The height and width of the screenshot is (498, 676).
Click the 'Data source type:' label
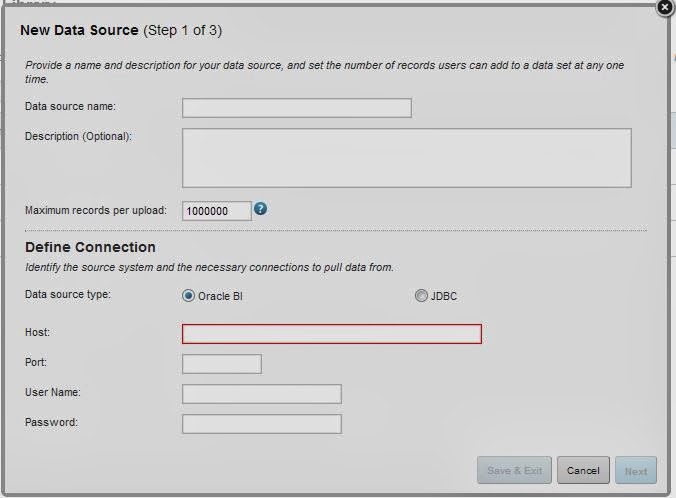68,294
